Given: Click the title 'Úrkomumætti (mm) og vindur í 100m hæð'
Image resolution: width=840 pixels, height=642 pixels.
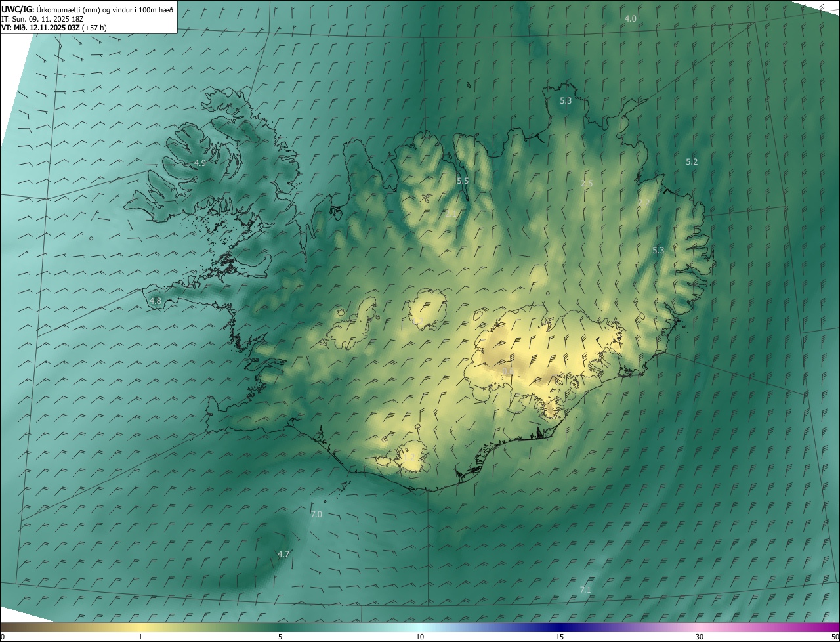Looking at the screenshot, I should click(x=105, y=9).
